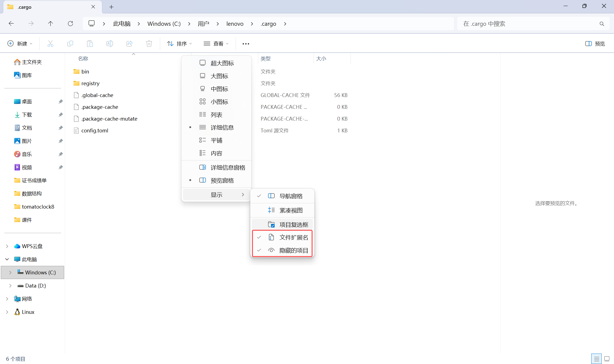614x364 pixels.
Task: Click the Delete trash icon in toolbar
Action: pyautogui.click(x=149, y=44)
